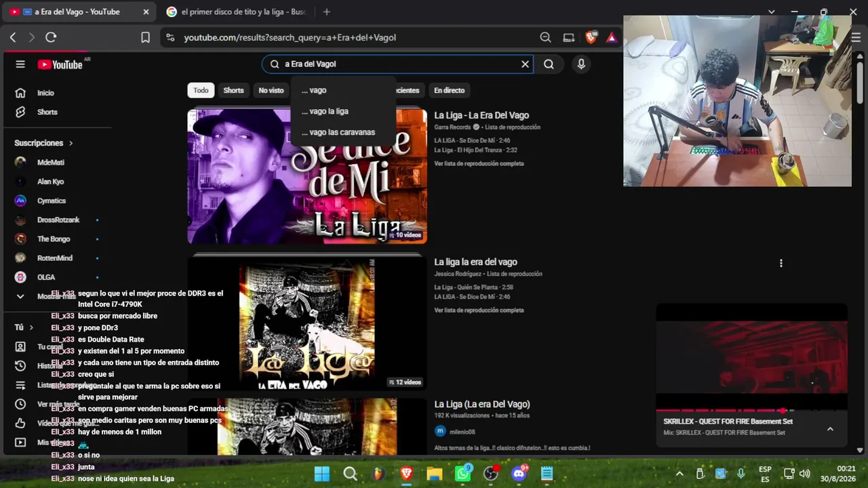This screenshot has width=868, height=488.
Task: Expand Mostrar más subscriptions chevron
Action: 20,296
